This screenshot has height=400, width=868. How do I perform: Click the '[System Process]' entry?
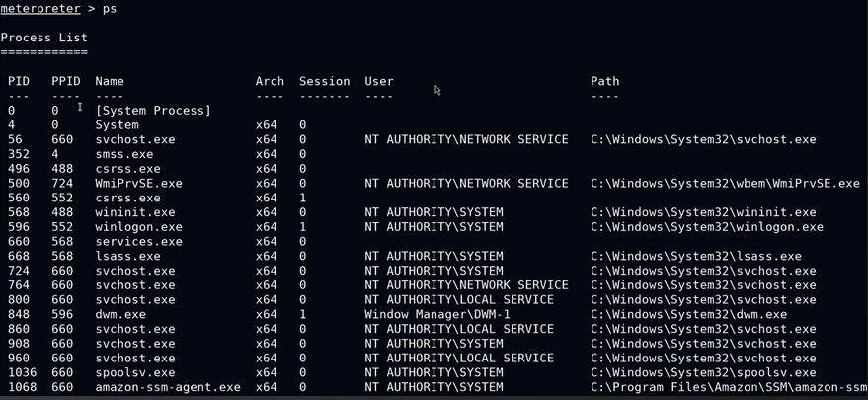153,111
